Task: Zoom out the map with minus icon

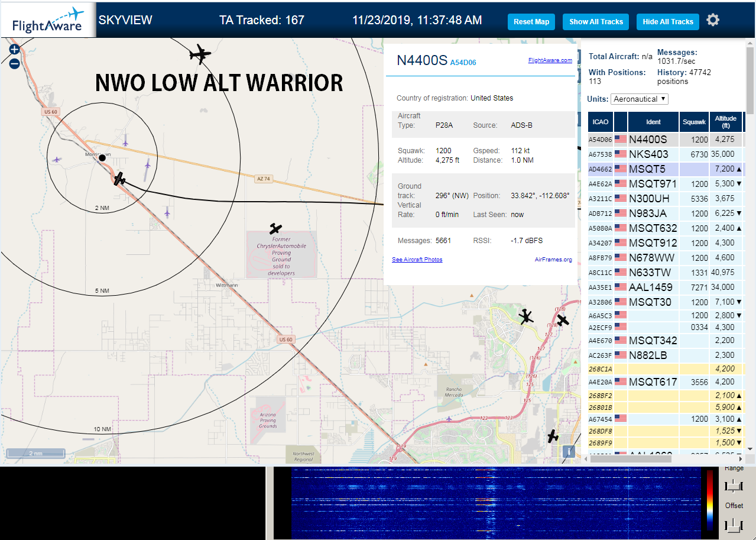Action: [14, 64]
